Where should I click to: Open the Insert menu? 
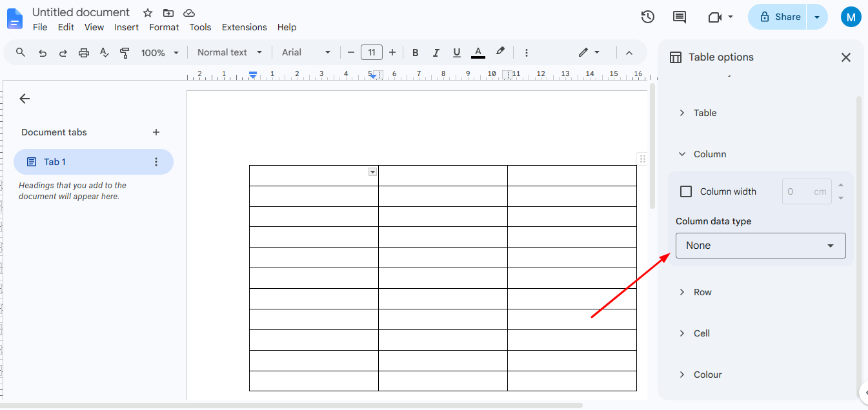point(126,27)
